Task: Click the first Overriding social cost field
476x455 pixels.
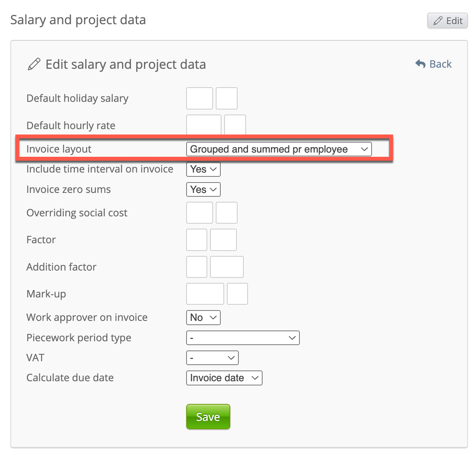Action: [200, 213]
